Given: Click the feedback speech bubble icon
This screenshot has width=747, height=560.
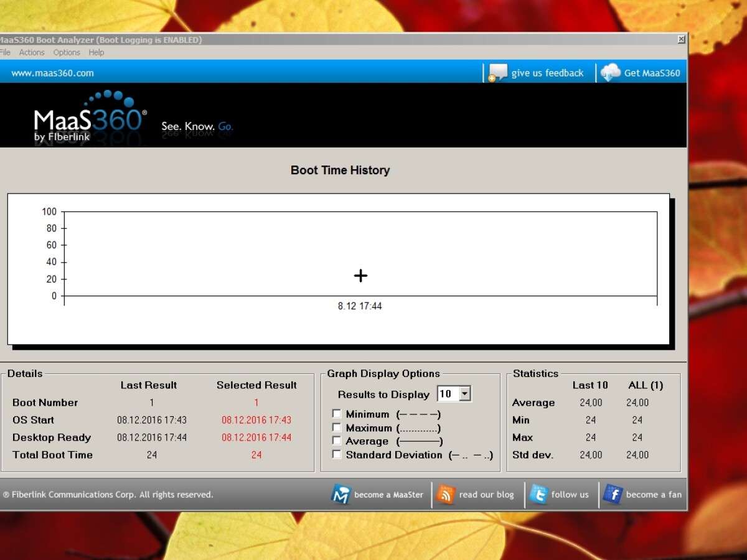Looking at the screenshot, I should pyautogui.click(x=498, y=73).
